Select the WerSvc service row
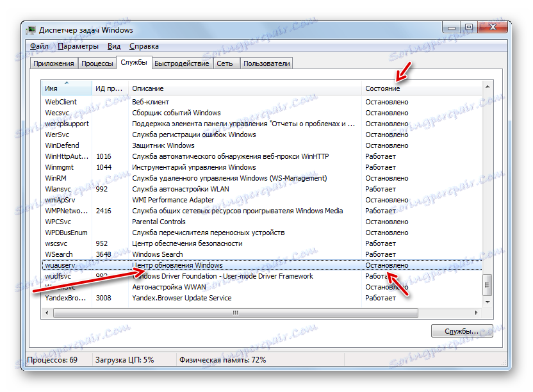This screenshot has width=533, height=392. tap(262, 135)
